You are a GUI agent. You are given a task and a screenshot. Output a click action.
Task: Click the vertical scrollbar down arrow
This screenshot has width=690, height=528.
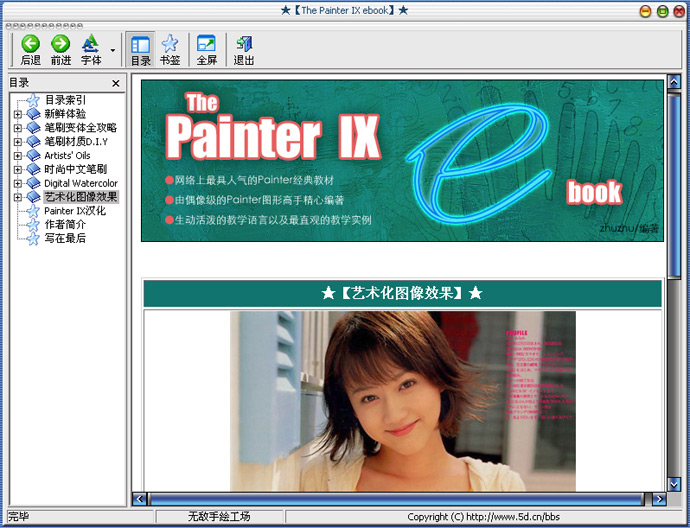[x=674, y=484]
